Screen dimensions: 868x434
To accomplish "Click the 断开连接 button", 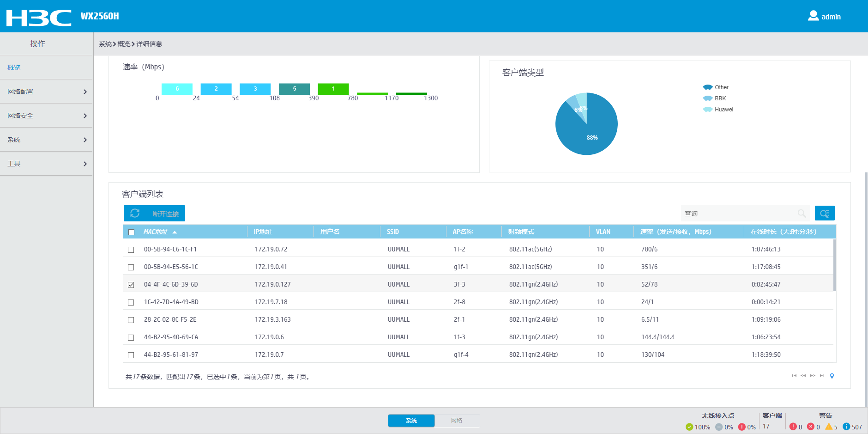I will [166, 214].
